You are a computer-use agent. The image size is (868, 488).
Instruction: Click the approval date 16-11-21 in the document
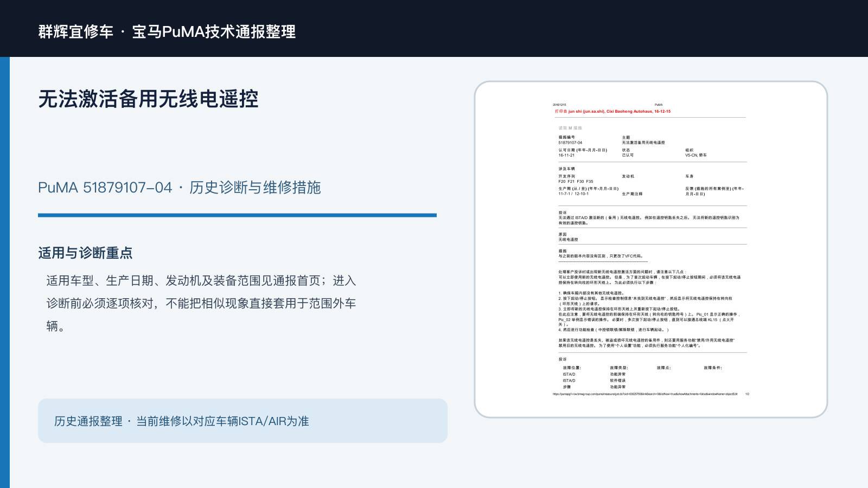coord(566,155)
